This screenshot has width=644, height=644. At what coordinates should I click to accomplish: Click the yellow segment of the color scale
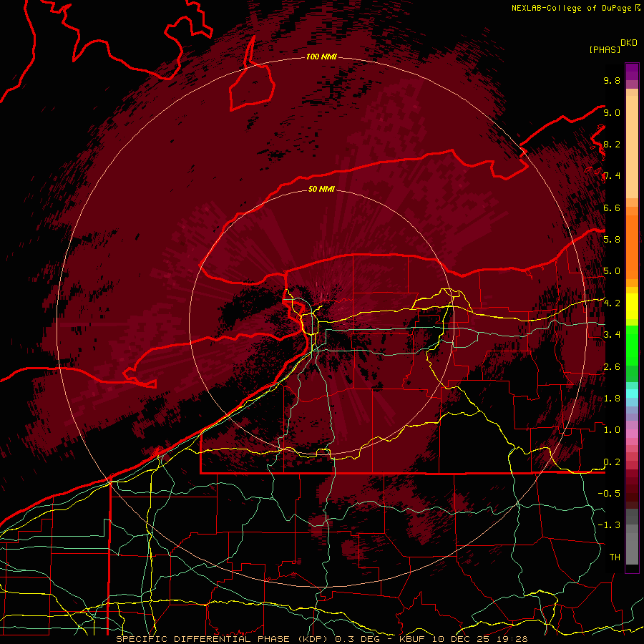[x=632, y=306]
